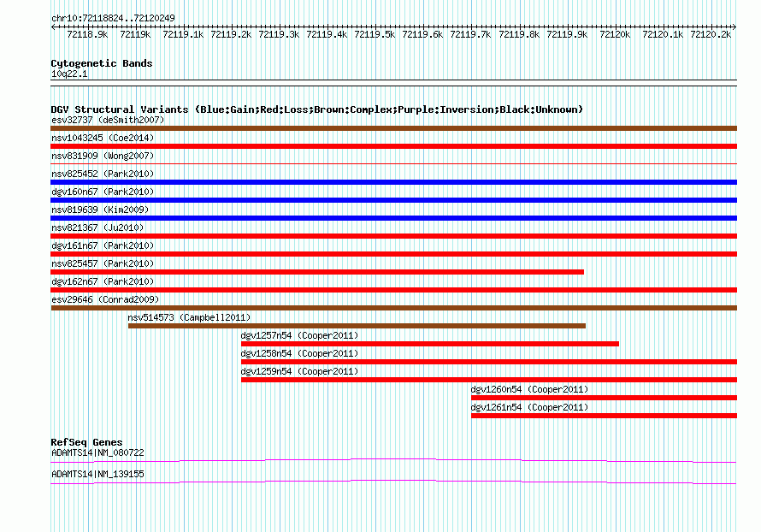Click the nsv825452 (Park2010) label
The image size is (761, 532).
click(103, 174)
